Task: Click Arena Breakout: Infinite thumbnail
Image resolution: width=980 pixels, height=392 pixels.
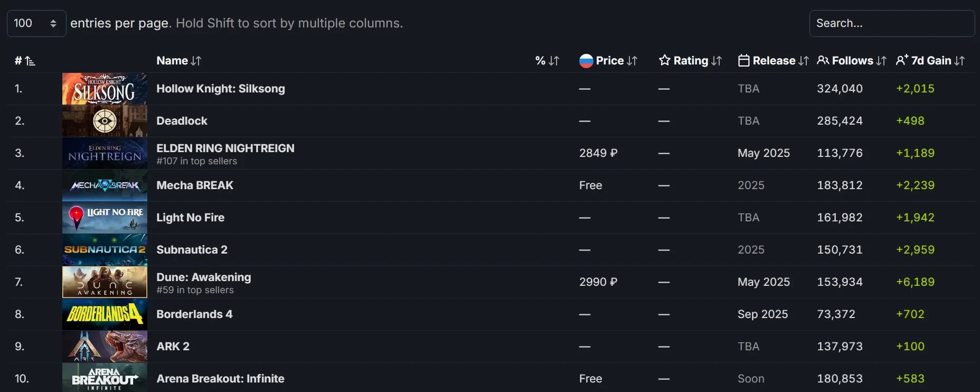Action: point(105,378)
